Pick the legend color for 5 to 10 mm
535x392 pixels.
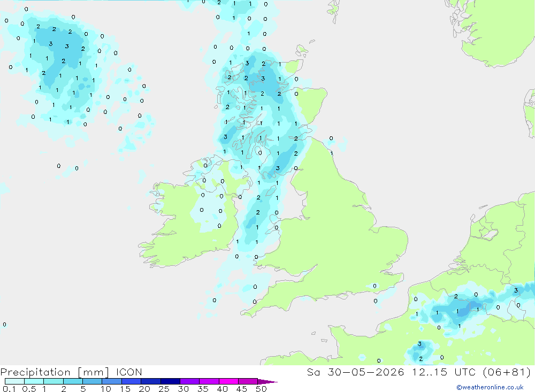[x=93, y=381]
